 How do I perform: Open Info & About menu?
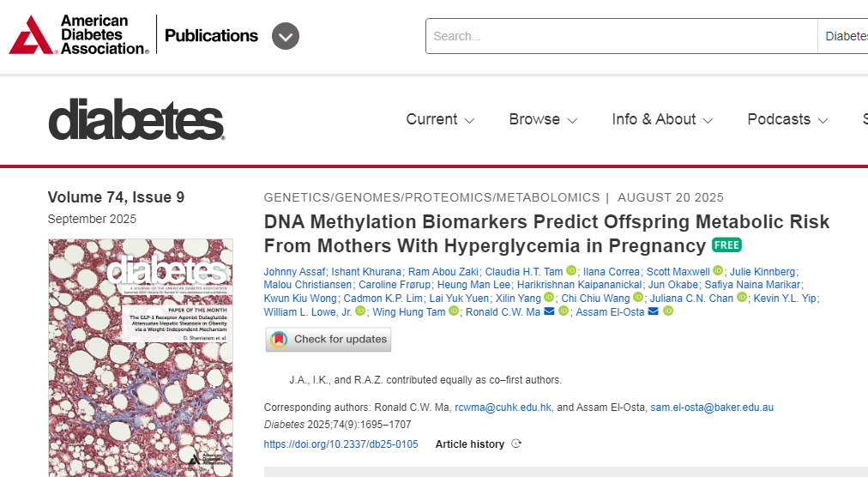coord(662,119)
